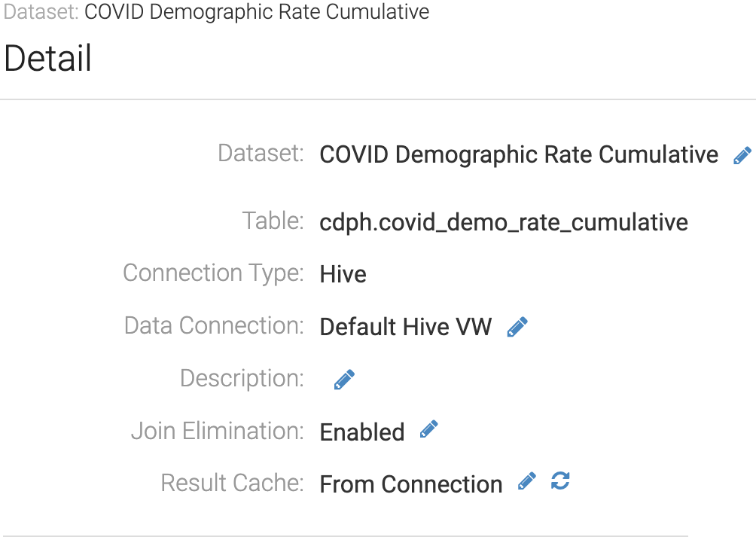This screenshot has width=756, height=537.
Task: Edit the Description field via its pencil
Action: coord(344,380)
